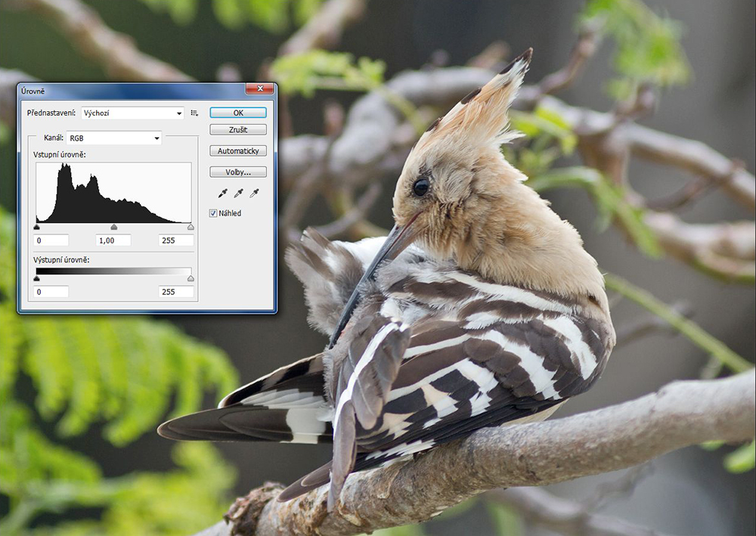
Task: Select the white point eyedropper
Action: pyautogui.click(x=254, y=194)
